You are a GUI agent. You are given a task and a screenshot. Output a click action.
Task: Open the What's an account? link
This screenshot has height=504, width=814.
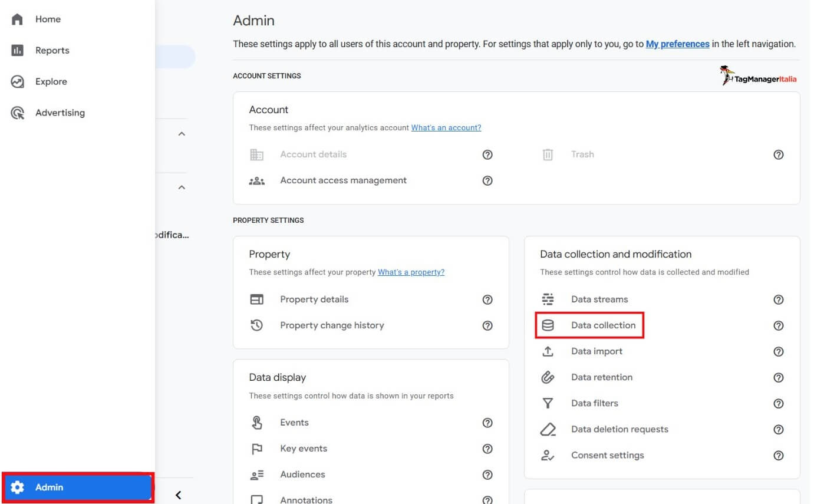pyautogui.click(x=446, y=128)
